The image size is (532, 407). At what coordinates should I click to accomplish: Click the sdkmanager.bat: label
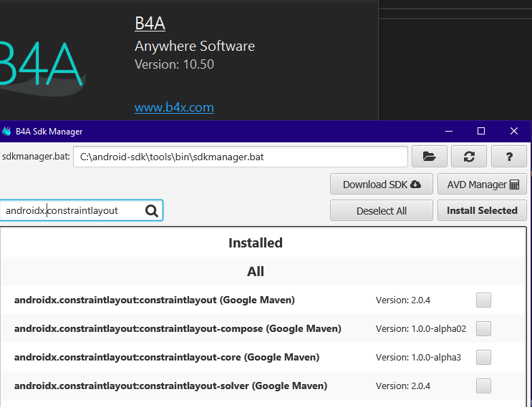[x=36, y=156]
